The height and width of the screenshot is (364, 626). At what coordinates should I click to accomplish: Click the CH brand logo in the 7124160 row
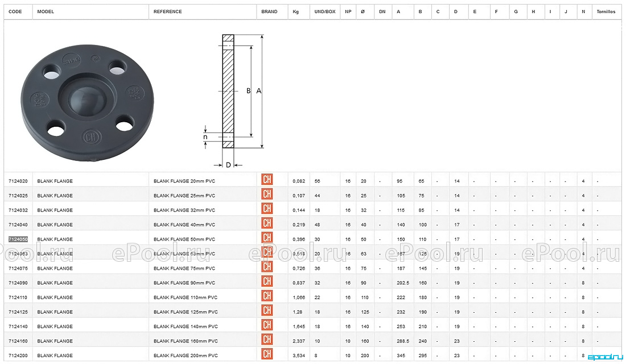coord(267,339)
